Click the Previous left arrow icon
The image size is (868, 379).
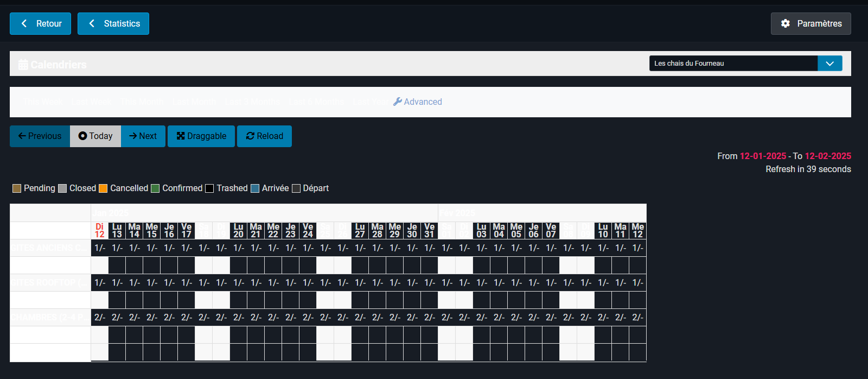(22, 136)
